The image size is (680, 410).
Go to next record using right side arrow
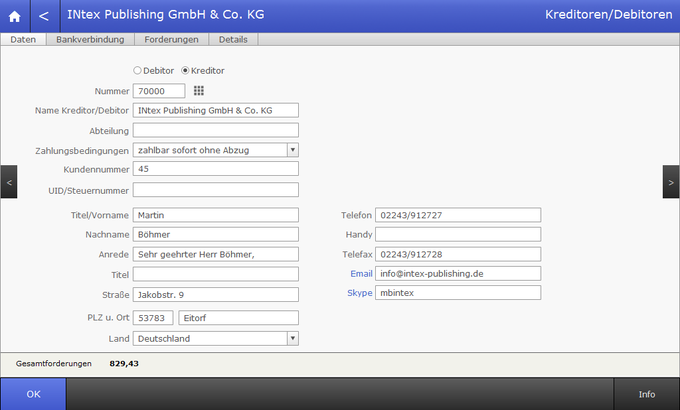click(x=671, y=182)
